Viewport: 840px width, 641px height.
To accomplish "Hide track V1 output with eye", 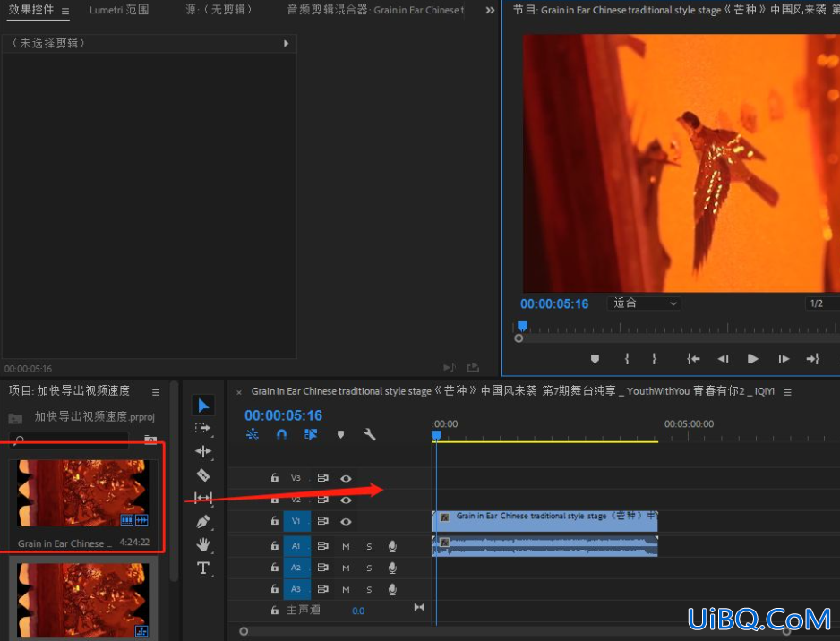I will pos(346,521).
